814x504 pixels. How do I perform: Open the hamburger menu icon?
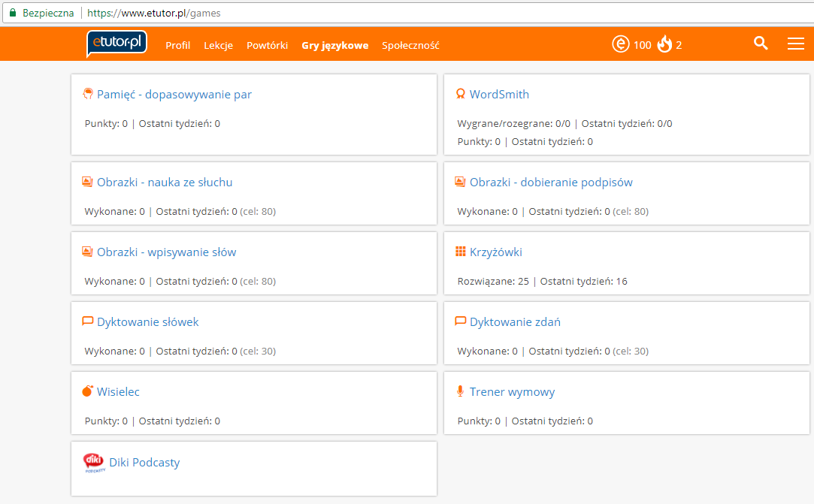click(795, 44)
